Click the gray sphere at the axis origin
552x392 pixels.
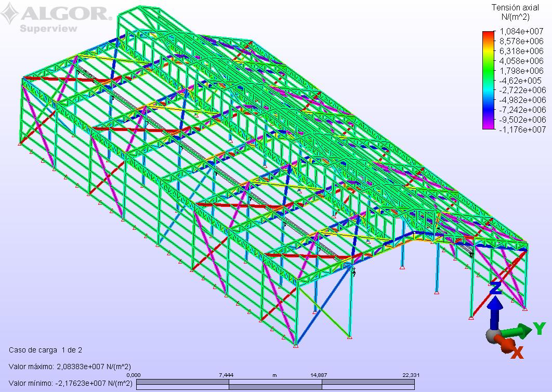pyautogui.click(x=493, y=335)
